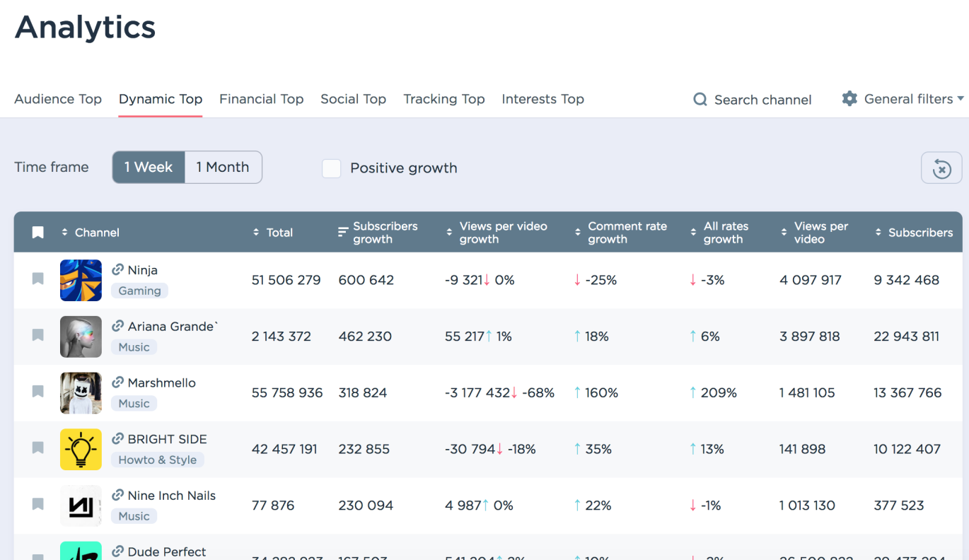Bookmark the Ariana Grande channel row
This screenshot has height=560, width=969.
point(38,335)
